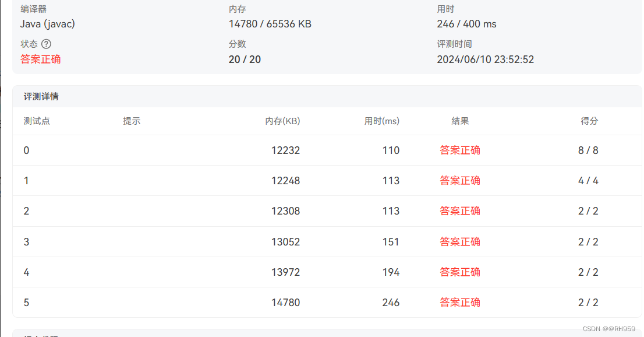Screen dimensions: 644x337
Task: Click the memory usage 14780 / 65536 KB
Action: pos(269,24)
